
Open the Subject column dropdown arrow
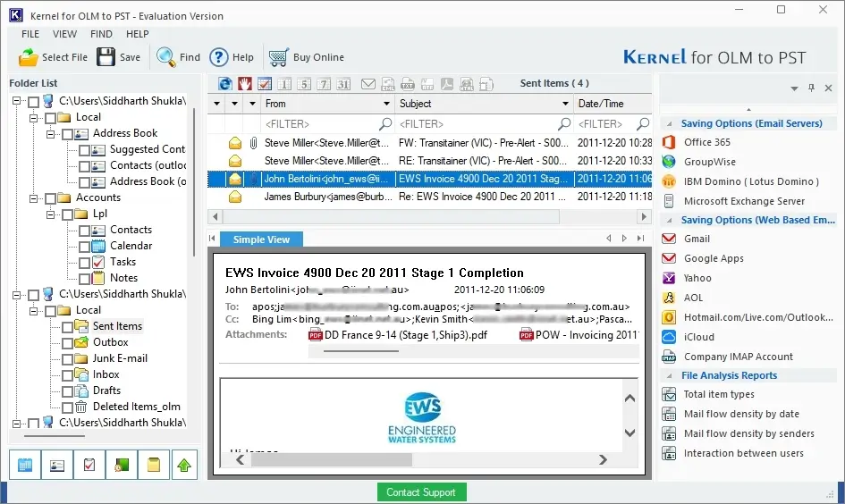[x=565, y=104]
